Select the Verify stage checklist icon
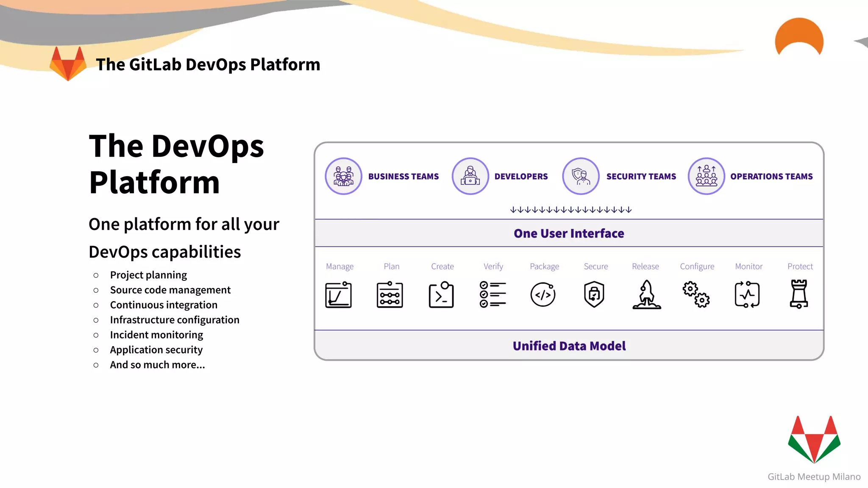868x488 pixels. click(493, 294)
